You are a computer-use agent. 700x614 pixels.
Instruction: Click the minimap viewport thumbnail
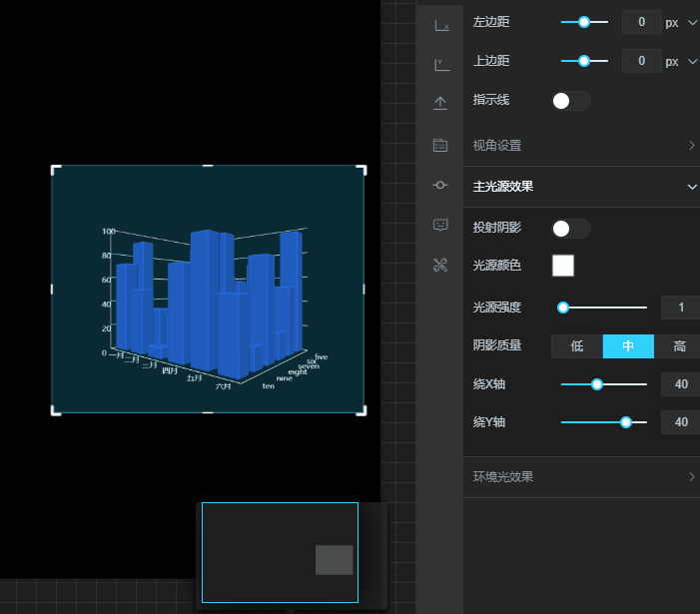(280, 552)
